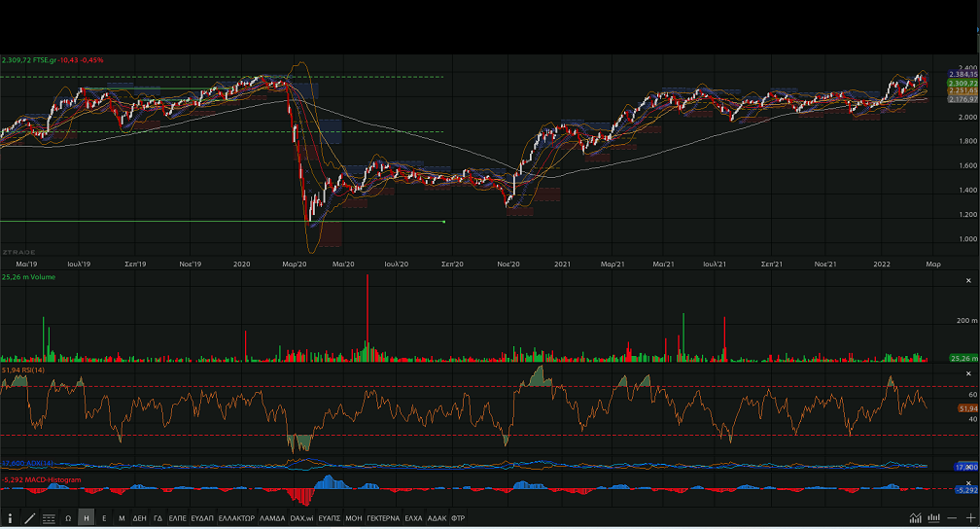Image resolution: width=980 pixels, height=529 pixels.
Task: Load the ΕΥΑΠΣ symbol
Action: click(330, 518)
